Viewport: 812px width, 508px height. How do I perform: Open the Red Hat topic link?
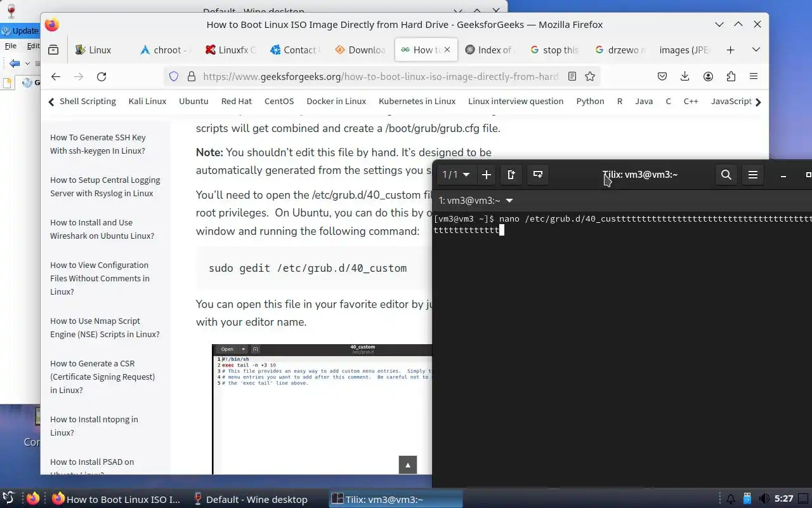tap(237, 101)
